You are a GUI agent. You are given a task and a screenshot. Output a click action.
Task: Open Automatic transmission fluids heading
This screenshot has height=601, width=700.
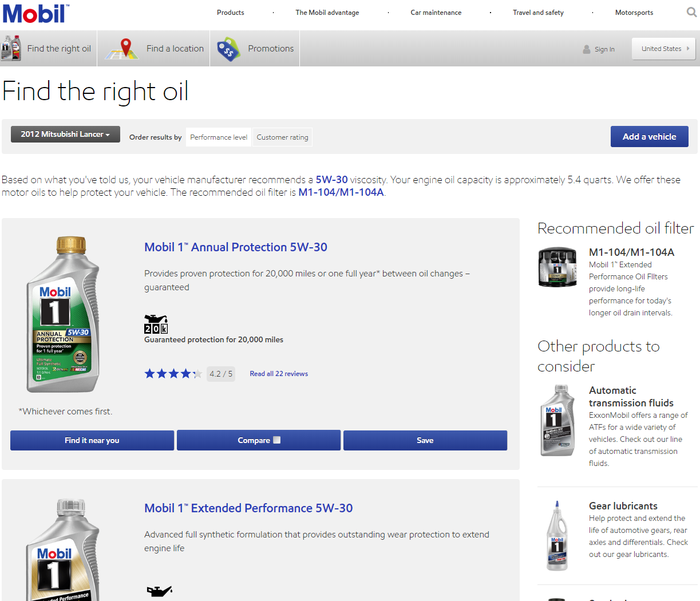(631, 397)
